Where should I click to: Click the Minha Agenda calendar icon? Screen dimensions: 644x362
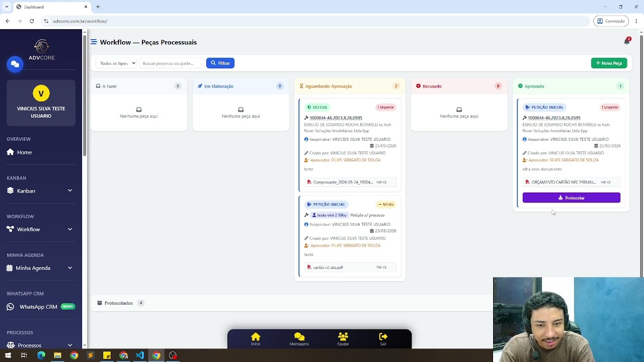tap(10, 268)
